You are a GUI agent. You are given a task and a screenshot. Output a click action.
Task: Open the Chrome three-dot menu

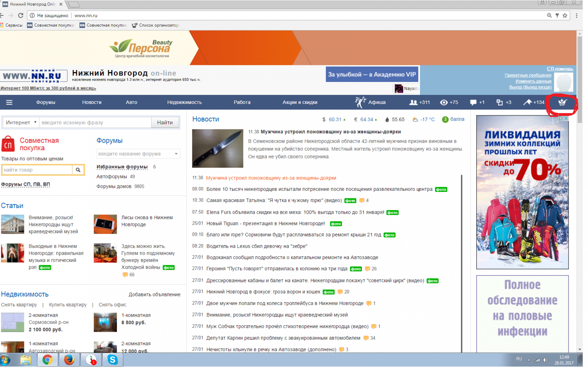[x=577, y=15]
